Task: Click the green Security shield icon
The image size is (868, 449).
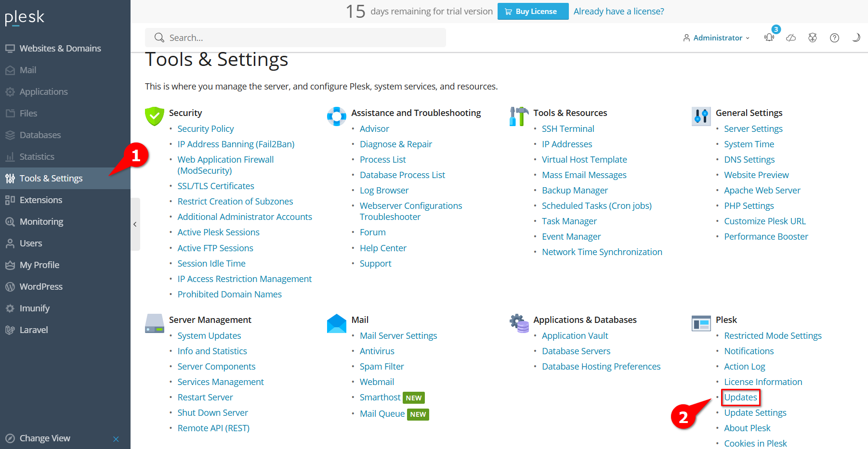Action: pyautogui.click(x=154, y=116)
